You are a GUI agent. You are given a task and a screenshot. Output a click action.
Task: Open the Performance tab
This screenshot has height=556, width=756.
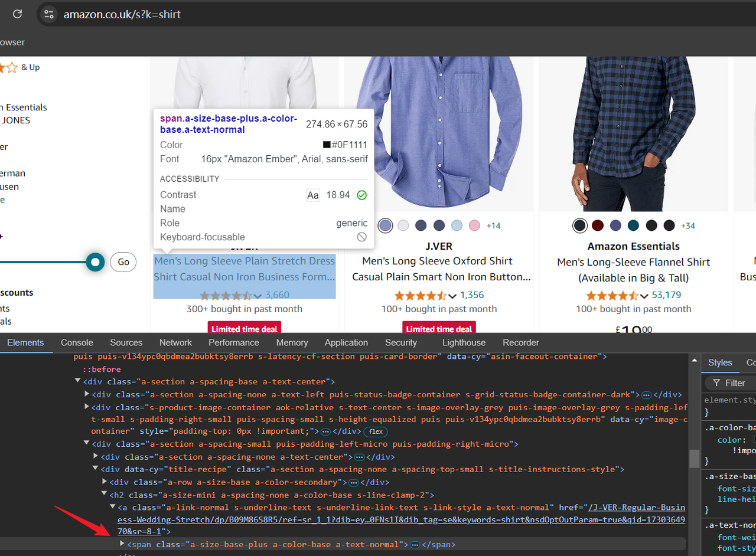[x=234, y=342]
